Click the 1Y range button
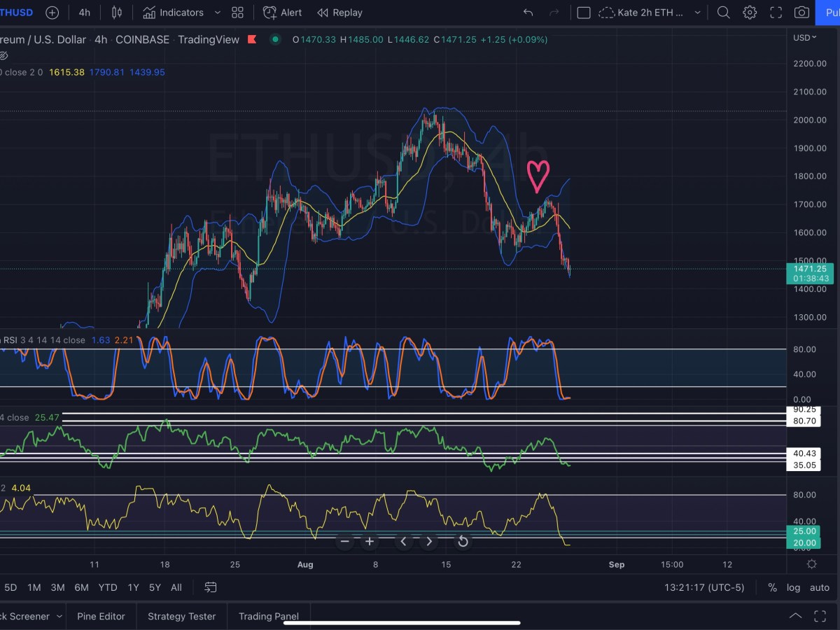The image size is (840, 630). (x=133, y=587)
